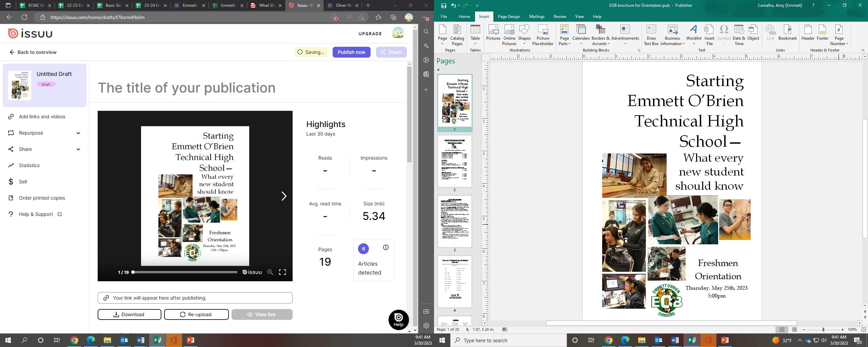This screenshot has height=347, width=868.
Task: Select the Draw Text Box tool
Action: coord(651,35)
